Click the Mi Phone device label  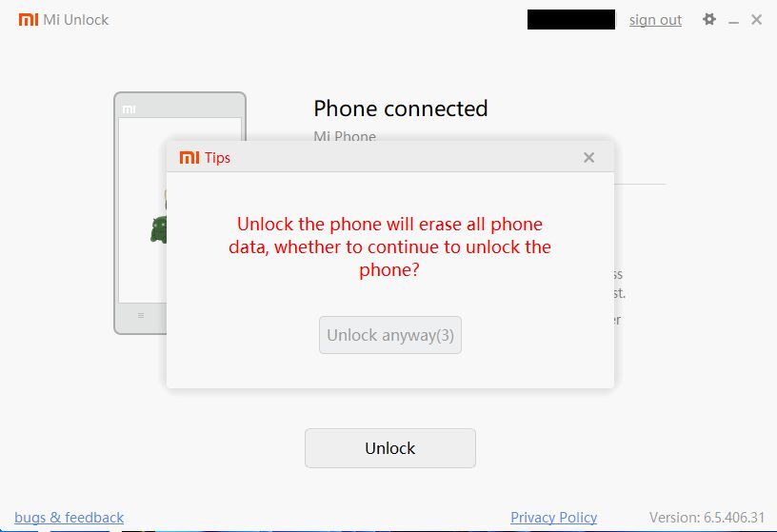pos(345,136)
